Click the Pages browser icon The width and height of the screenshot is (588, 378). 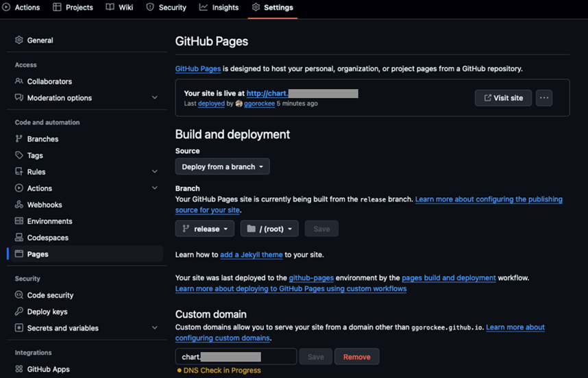[x=19, y=254]
